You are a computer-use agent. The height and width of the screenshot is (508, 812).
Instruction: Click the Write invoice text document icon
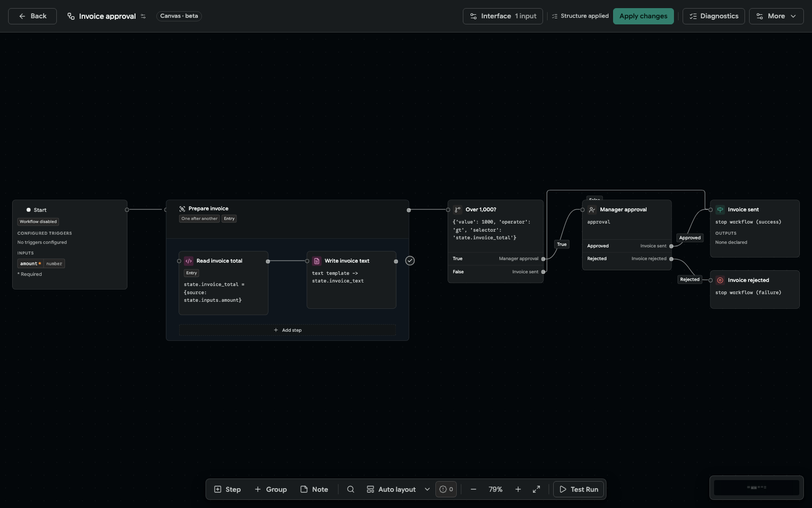point(317,261)
